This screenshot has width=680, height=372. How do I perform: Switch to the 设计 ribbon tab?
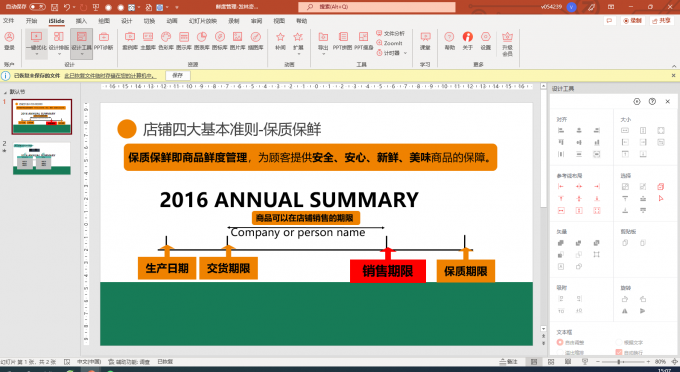coord(126,21)
